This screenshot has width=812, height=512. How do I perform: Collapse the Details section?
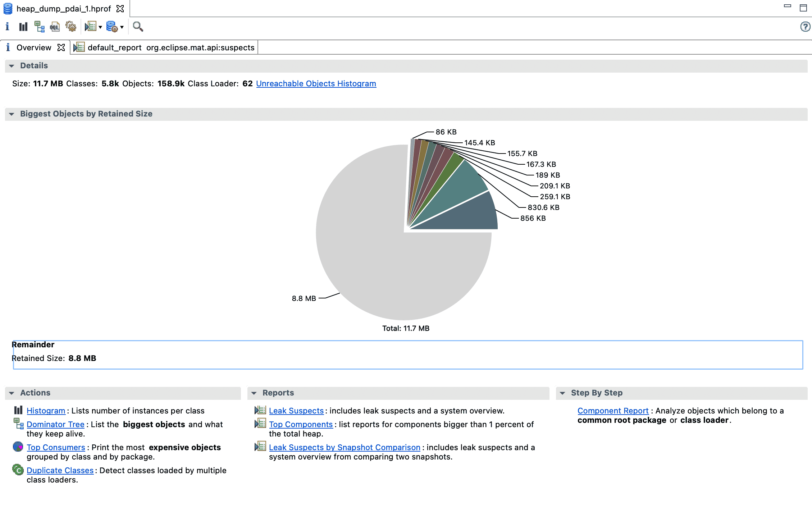(12, 66)
